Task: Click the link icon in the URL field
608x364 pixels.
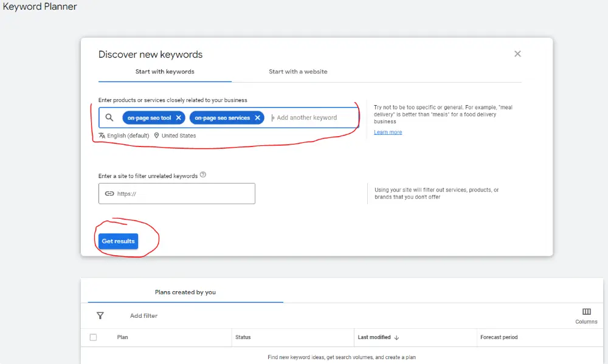Action: pyautogui.click(x=109, y=194)
